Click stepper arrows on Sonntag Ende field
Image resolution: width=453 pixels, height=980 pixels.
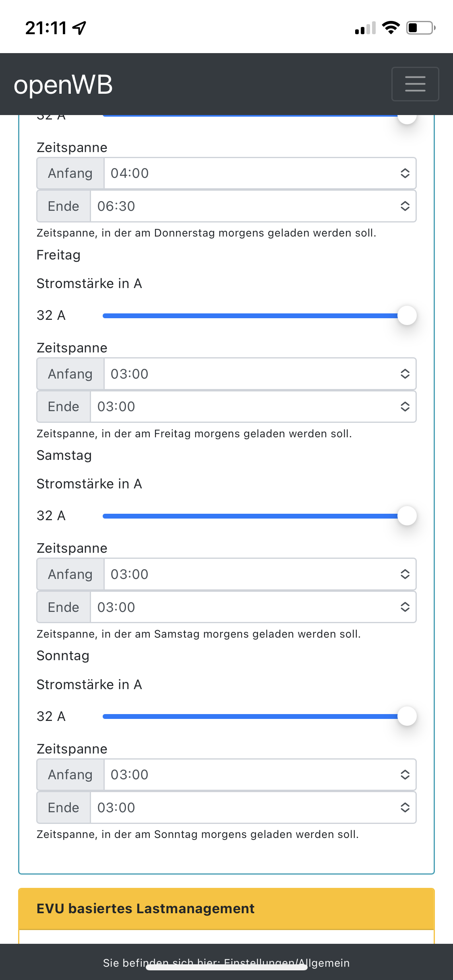coord(405,808)
